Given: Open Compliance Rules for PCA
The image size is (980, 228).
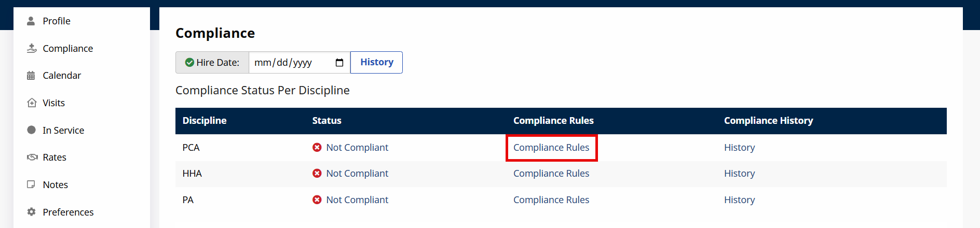Looking at the screenshot, I should pyautogui.click(x=551, y=148).
